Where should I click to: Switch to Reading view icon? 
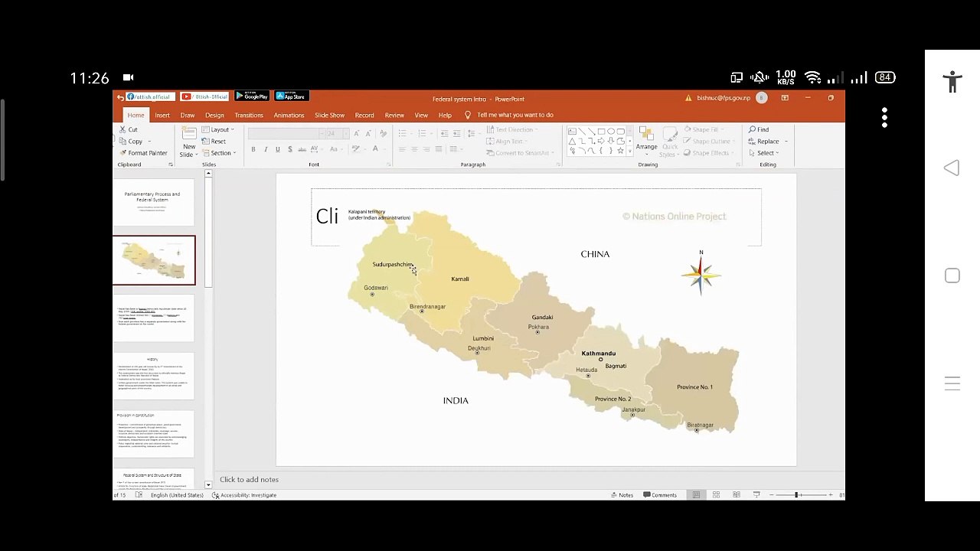point(736,495)
